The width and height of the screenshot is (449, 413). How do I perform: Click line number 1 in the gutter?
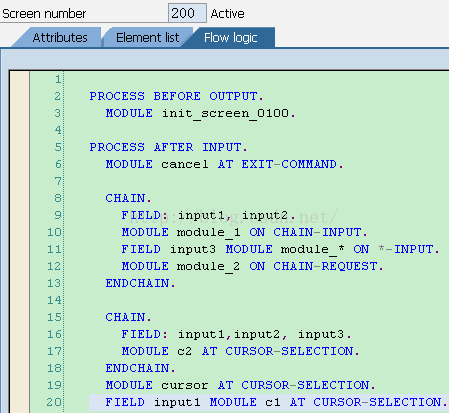coord(58,79)
